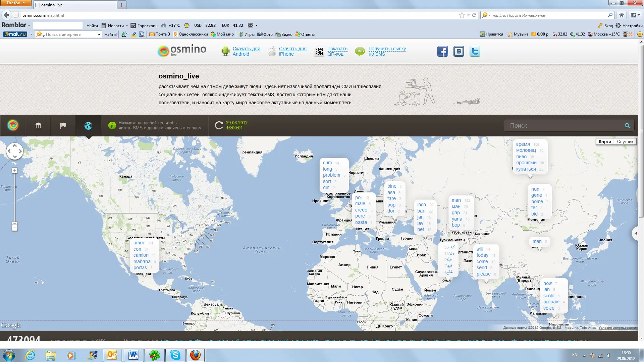Screen dimensions: 644x362
Task: Click the Скачать для iPhone link
Action: 292,51
